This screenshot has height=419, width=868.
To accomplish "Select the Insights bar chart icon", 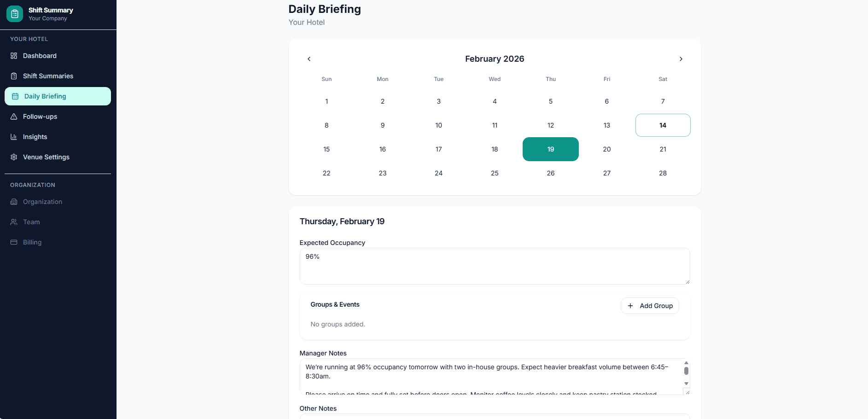I will click(14, 137).
